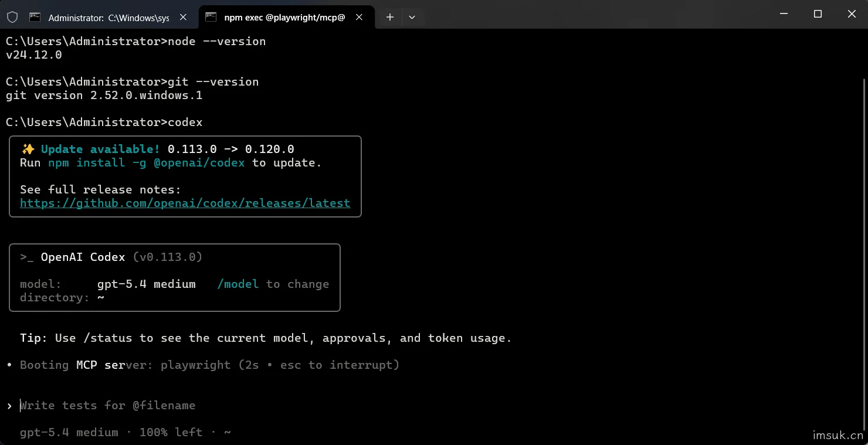Click the 'Tip: Use /status' hint line
The image size is (868, 445).
(x=266, y=338)
